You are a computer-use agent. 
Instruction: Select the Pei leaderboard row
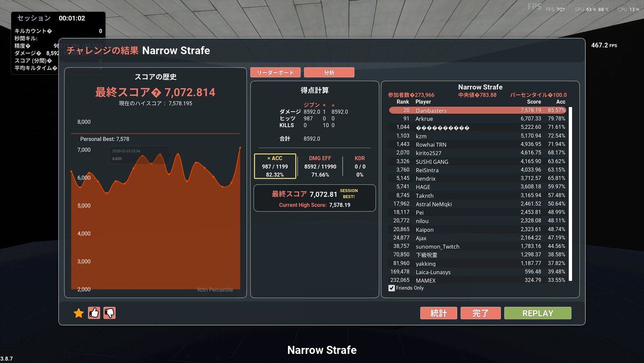coord(477,212)
